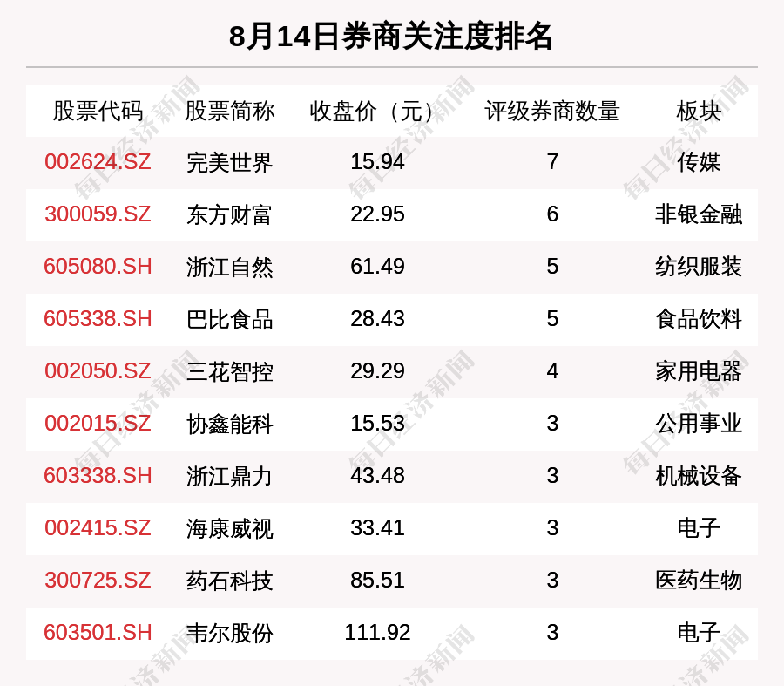Click stock name 海康威视
784x686 pixels.
pyautogui.click(x=229, y=528)
